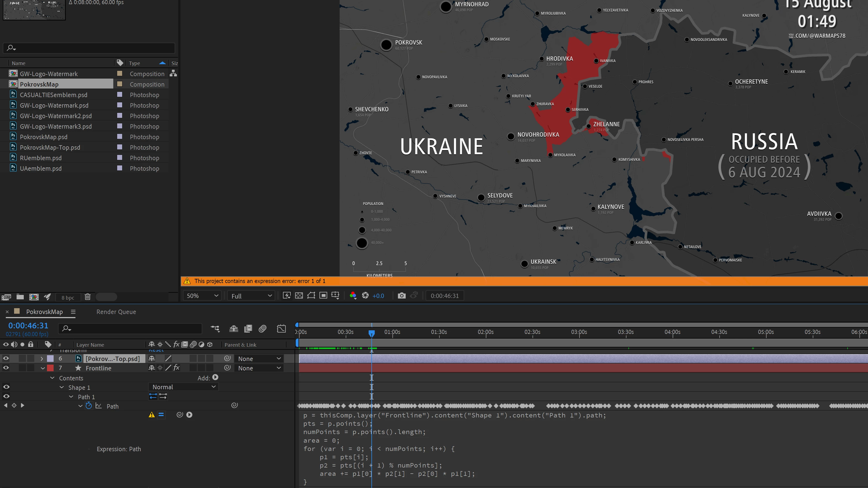Expand layer 6 Pokrov-Top.psd properties
The width and height of the screenshot is (868, 488).
pyautogui.click(x=42, y=359)
